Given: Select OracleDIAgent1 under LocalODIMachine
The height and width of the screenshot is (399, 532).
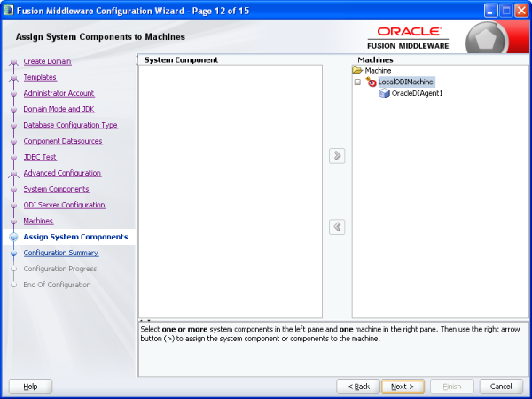Looking at the screenshot, I should pos(417,93).
